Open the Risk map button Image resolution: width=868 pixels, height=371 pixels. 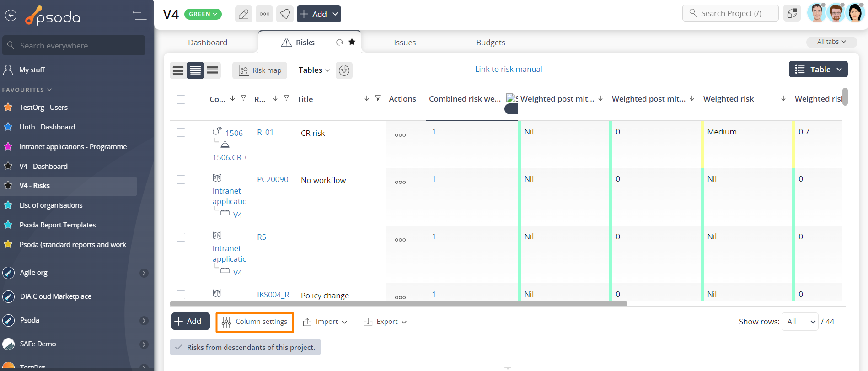(x=260, y=70)
